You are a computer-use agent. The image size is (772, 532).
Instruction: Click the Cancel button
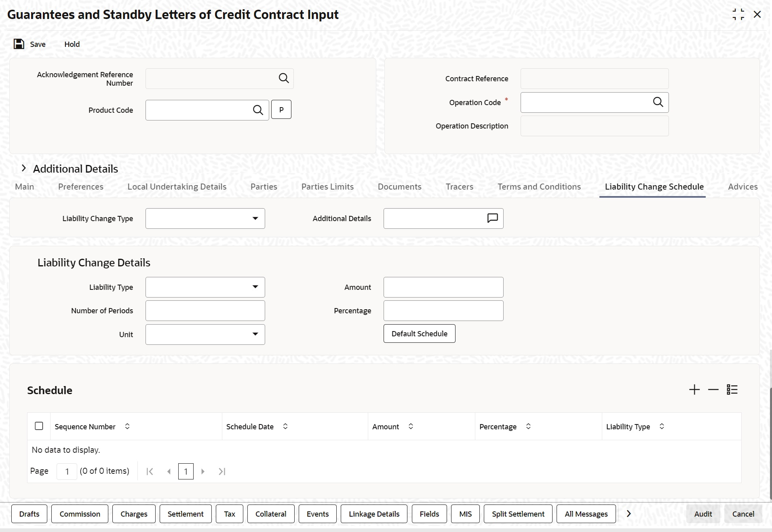[743, 514]
